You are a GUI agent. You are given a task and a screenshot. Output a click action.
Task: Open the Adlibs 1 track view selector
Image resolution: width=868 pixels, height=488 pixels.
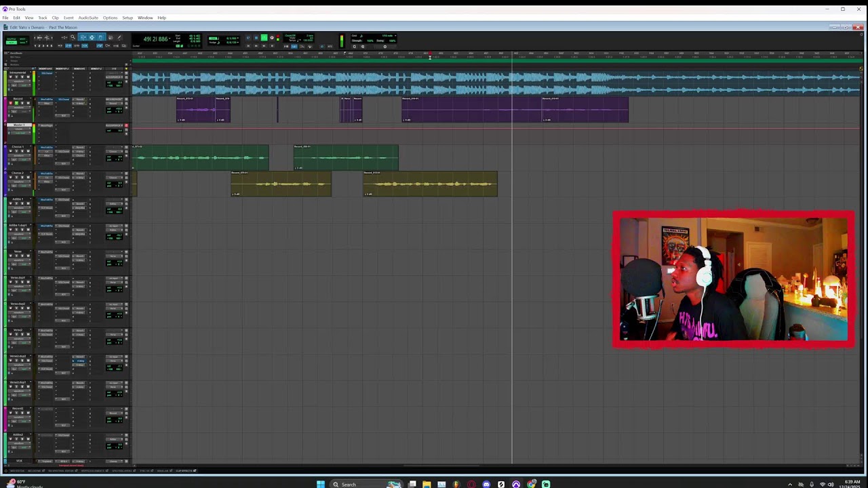(x=19, y=207)
